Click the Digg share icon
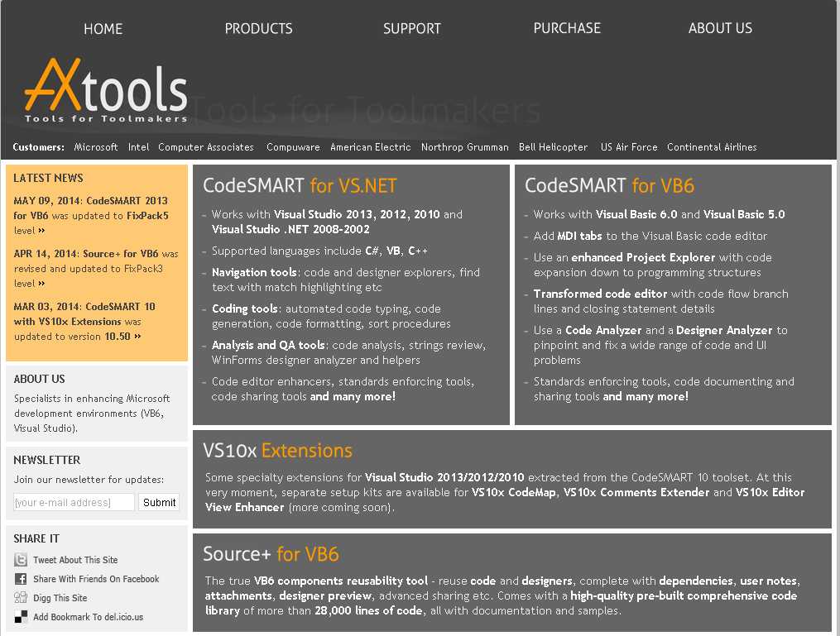Screen dimensions: 840x636 click(21, 597)
